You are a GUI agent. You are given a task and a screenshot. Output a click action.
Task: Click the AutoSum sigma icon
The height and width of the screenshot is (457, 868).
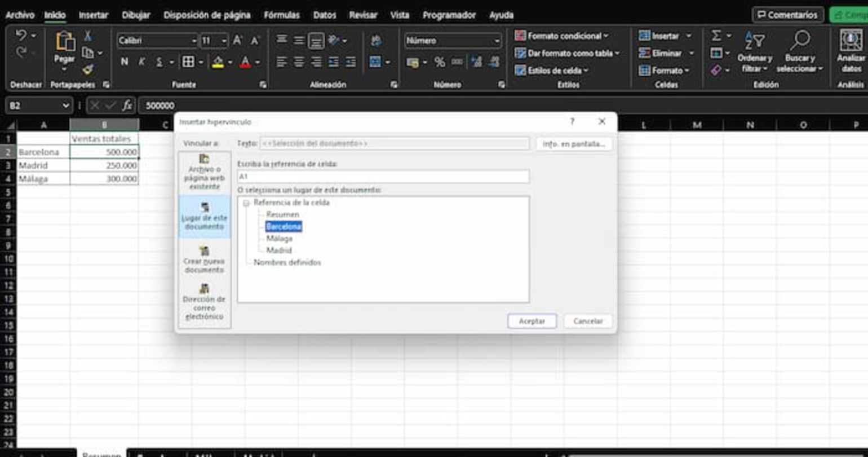(x=716, y=36)
